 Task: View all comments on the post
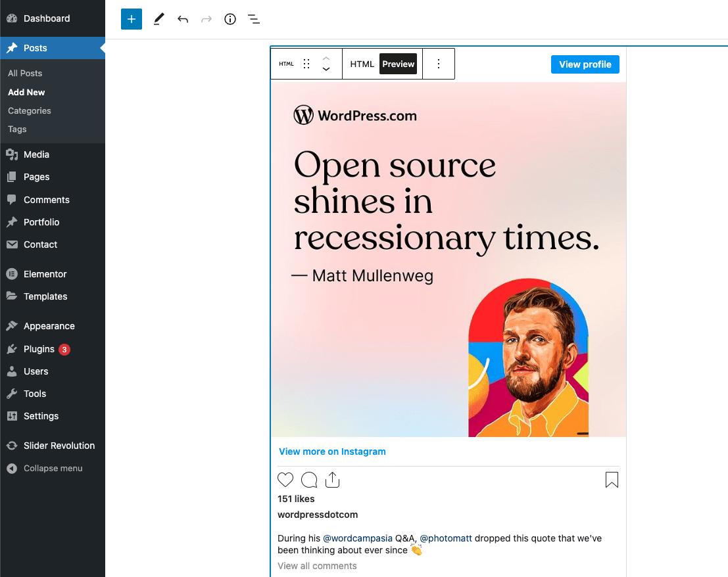317,565
